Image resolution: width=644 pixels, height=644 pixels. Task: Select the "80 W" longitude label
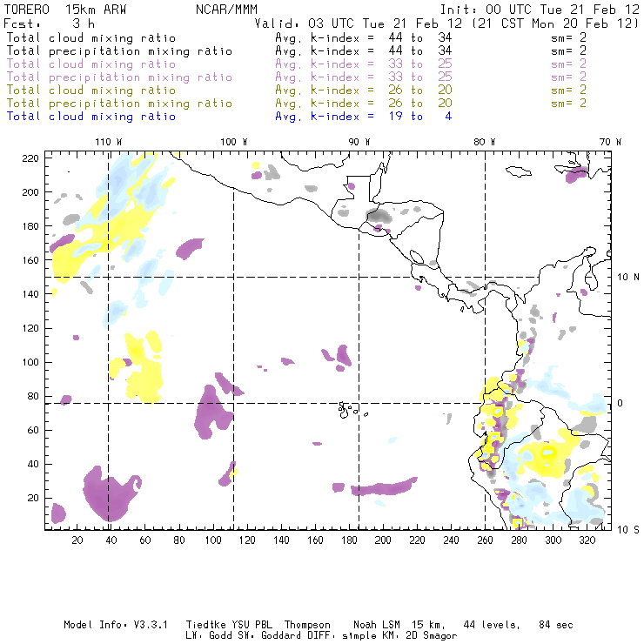coord(485,142)
